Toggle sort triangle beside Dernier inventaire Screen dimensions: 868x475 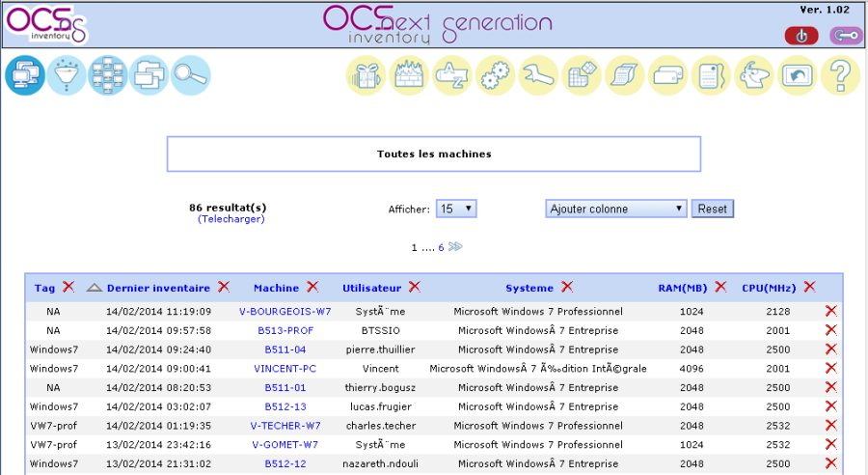pyautogui.click(x=95, y=288)
